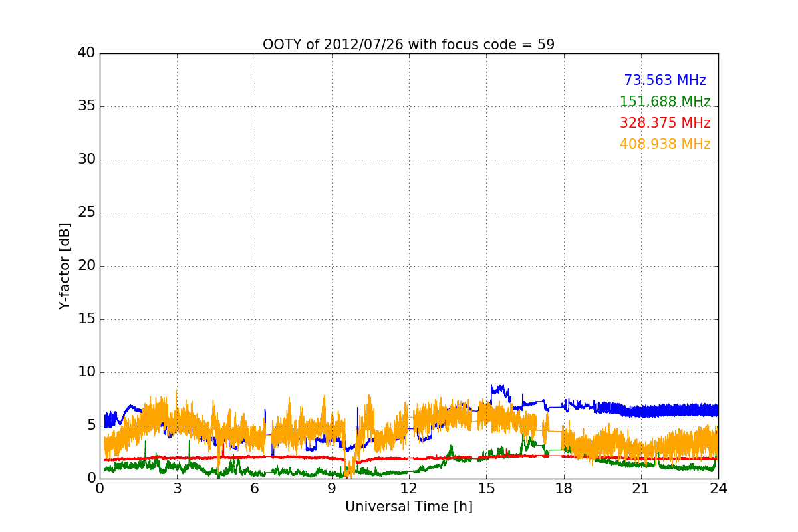Click x-axis tick label 9

pos(332,489)
